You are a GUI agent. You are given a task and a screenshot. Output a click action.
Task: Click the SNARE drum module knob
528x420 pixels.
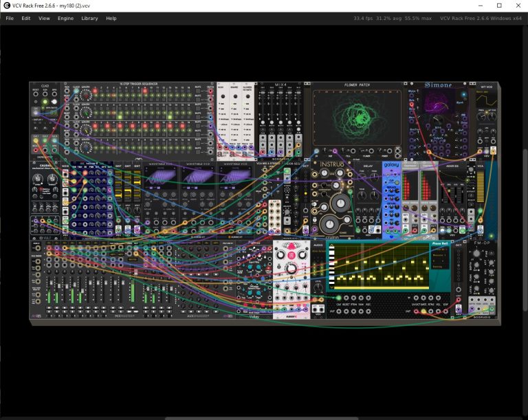tap(235, 96)
